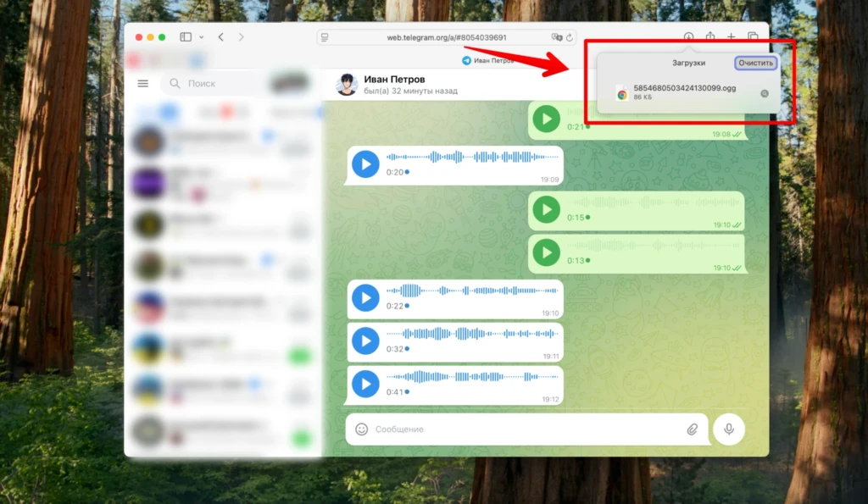Reload the page with refresh icon
Screen dimensions: 868x504
(569, 37)
